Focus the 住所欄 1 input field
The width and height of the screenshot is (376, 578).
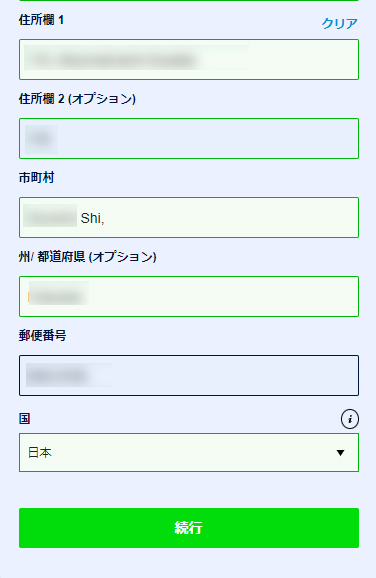(x=189, y=59)
